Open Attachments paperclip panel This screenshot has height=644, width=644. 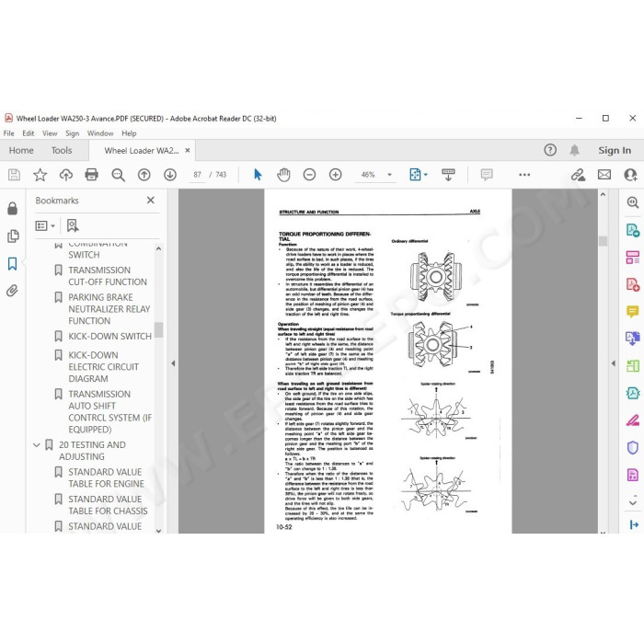(12, 291)
